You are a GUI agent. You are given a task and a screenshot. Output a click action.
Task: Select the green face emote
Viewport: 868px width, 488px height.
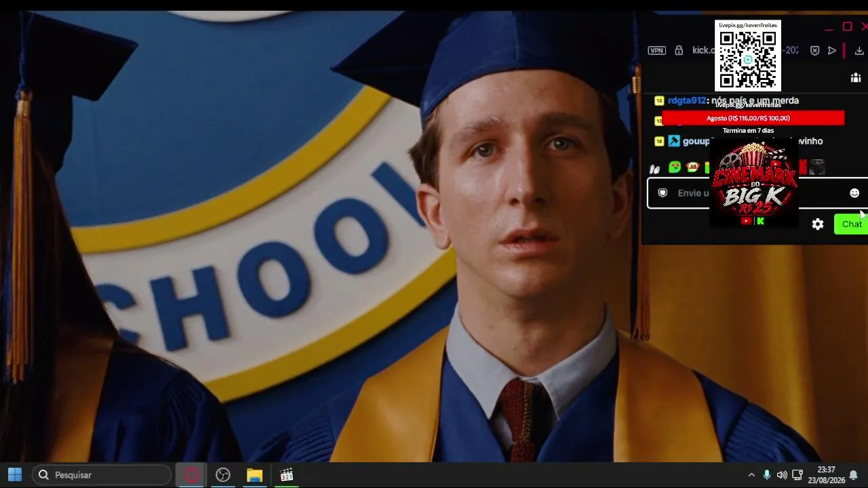(x=675, y=167)
